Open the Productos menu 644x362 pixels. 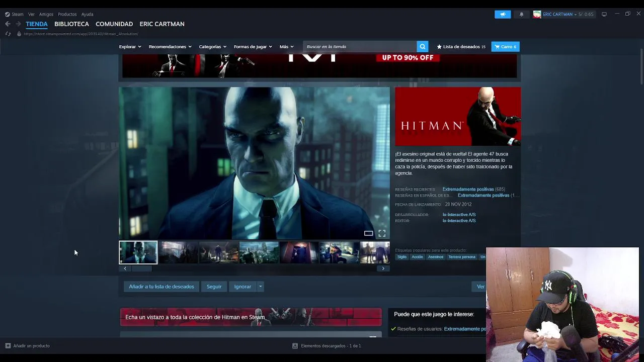(67, 14)
